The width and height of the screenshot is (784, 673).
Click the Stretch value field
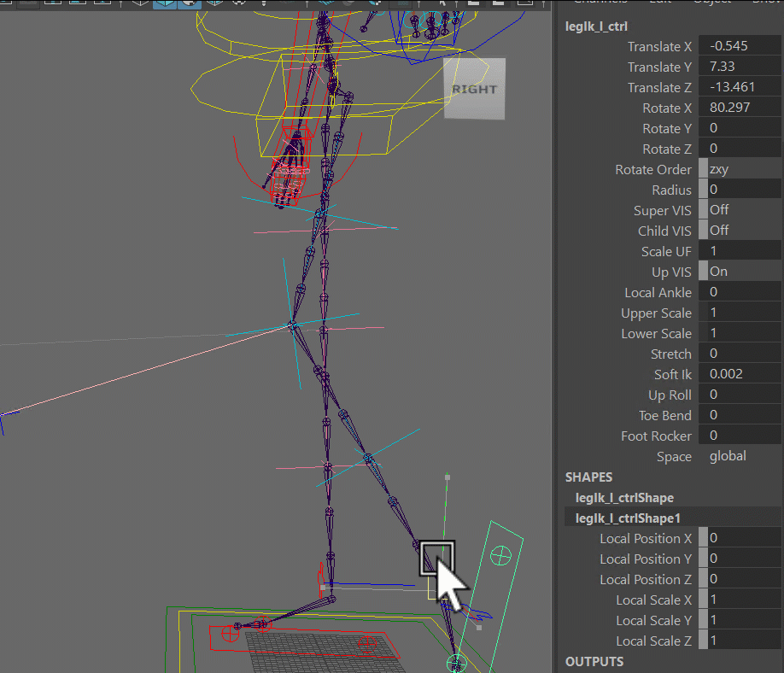click(x=740, y=354)
